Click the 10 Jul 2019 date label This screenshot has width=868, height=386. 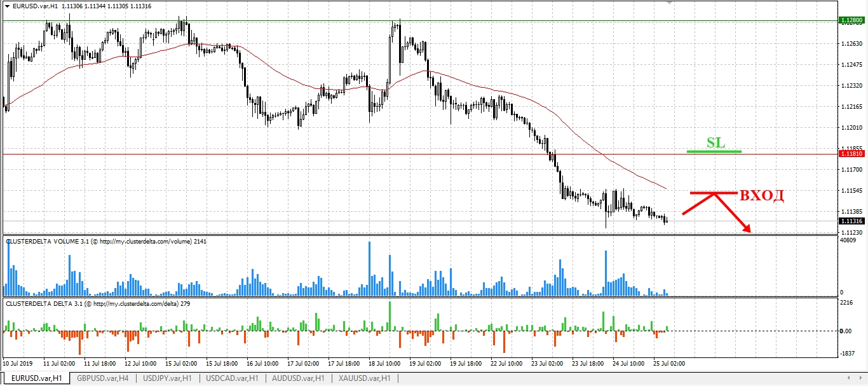click(17, 364)
